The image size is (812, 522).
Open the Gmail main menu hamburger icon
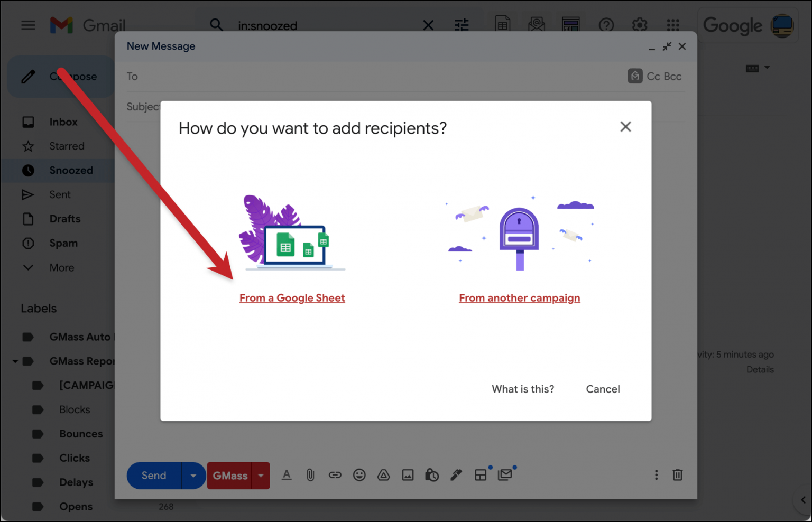[x=28, y=25]
